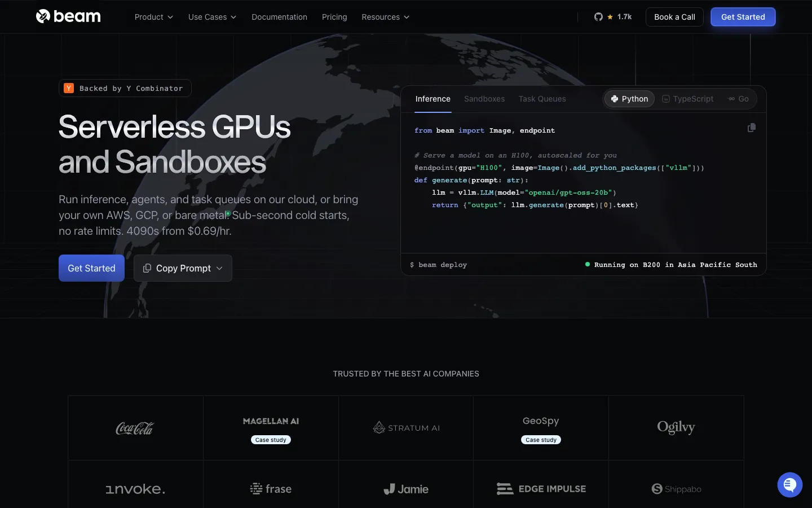This screenshot has width=812, height=508.
Task: Click the code line 'from beam import Image, endpoint'
Action: [484, 130]
